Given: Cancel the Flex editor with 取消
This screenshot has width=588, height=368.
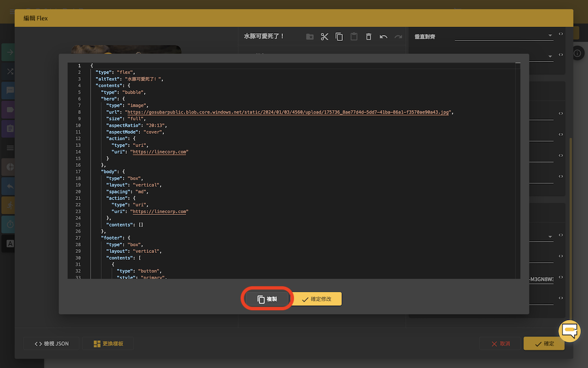Looking at the screenshot, I should [x=500, y=343].
